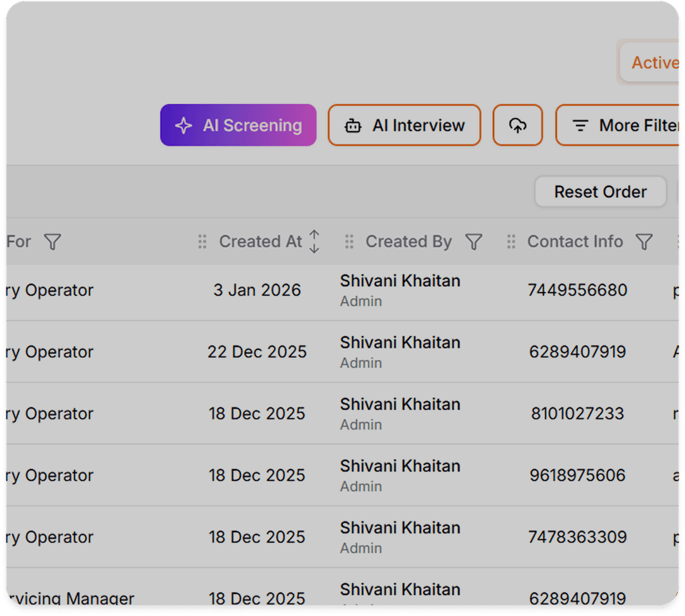This screenshot has width=685, height=616.
Task: Click contact number 9618975606
Action: coord(577,475)
